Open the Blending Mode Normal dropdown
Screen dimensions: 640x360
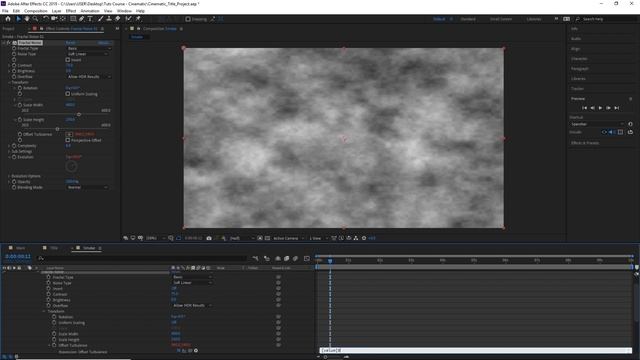click(89, 187)
